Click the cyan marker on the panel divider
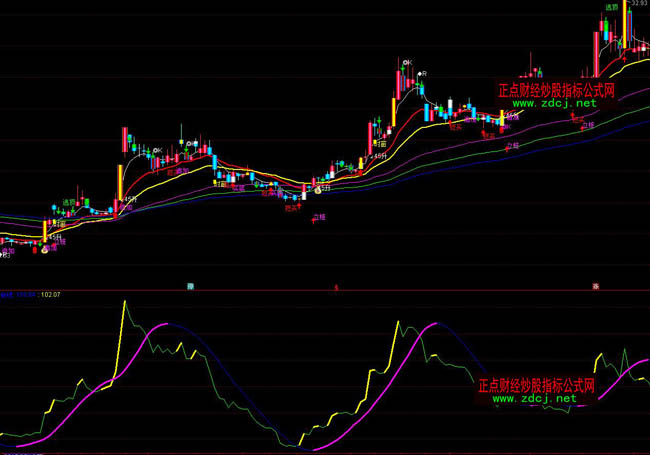Viewport: 650px width, 455px height. 189,287
